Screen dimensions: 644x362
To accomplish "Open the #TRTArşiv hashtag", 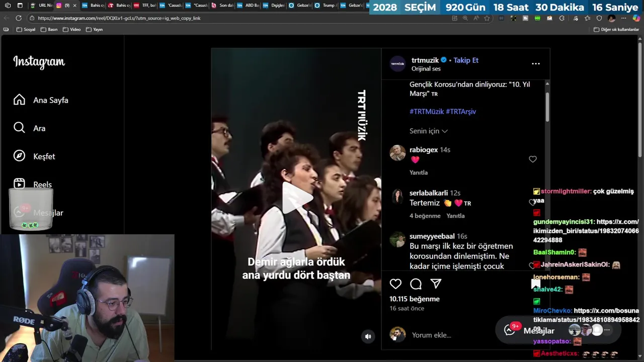I will 461,112.
